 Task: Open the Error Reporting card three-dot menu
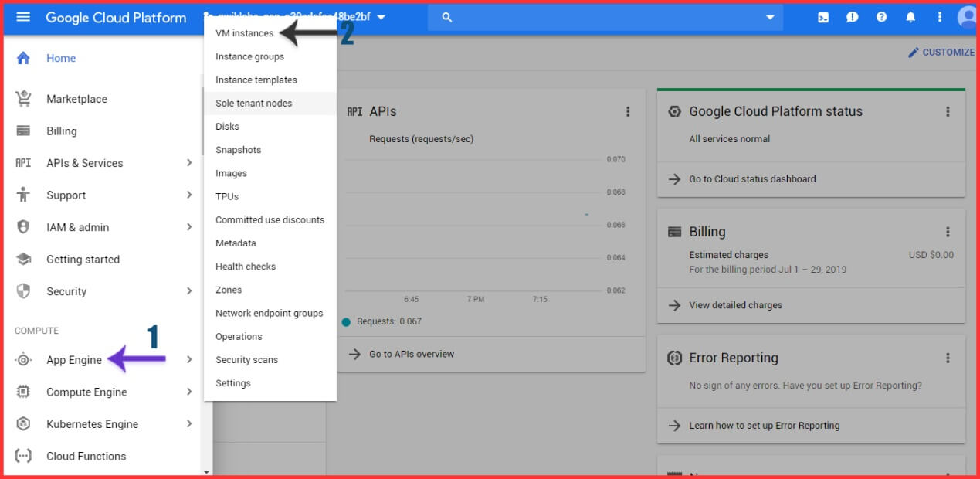pos(948,358)
